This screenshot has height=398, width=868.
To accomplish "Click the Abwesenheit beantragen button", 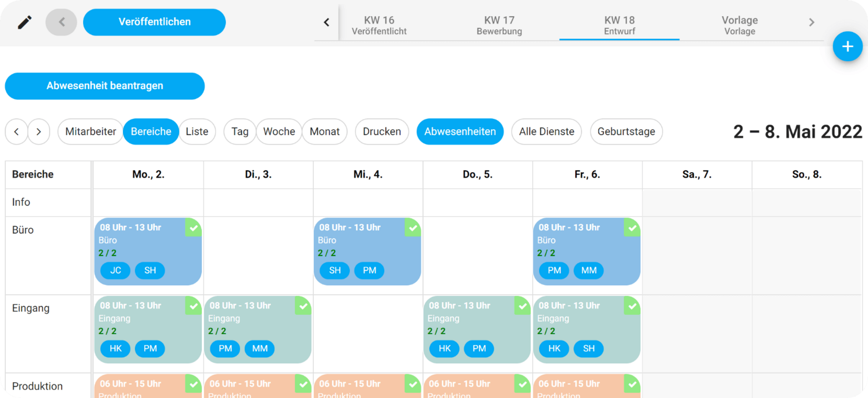I will [x=105, y=86].
